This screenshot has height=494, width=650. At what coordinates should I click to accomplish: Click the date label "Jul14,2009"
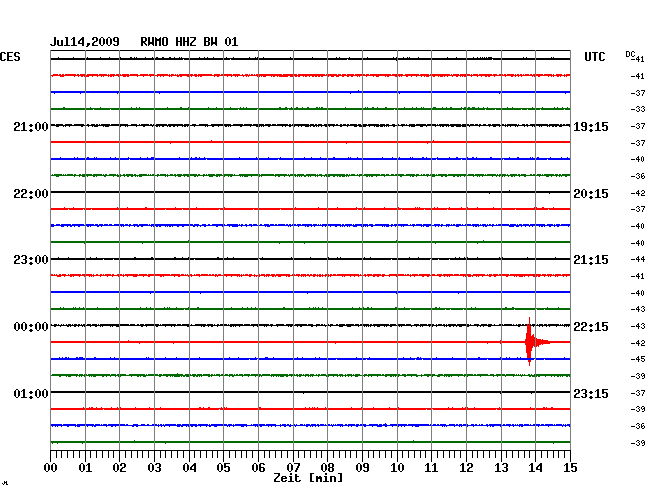coord(85,42)
